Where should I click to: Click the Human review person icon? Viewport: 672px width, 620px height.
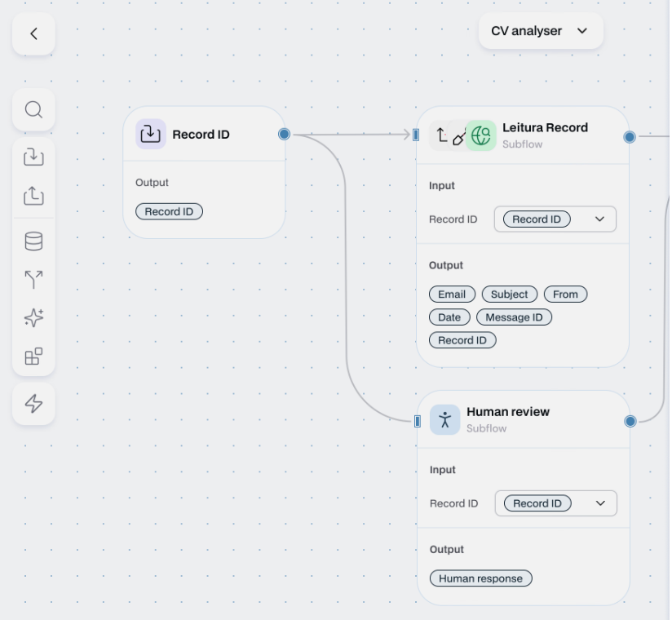coord(444,420)
